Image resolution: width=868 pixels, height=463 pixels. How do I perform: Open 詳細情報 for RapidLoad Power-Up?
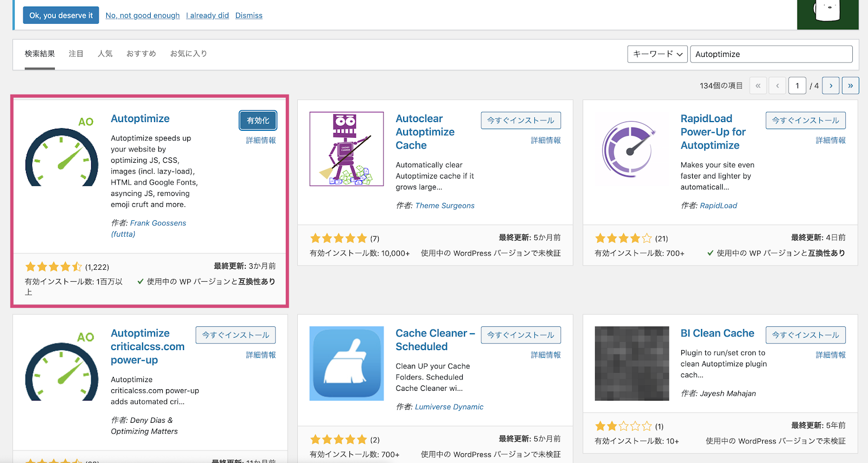831,140
